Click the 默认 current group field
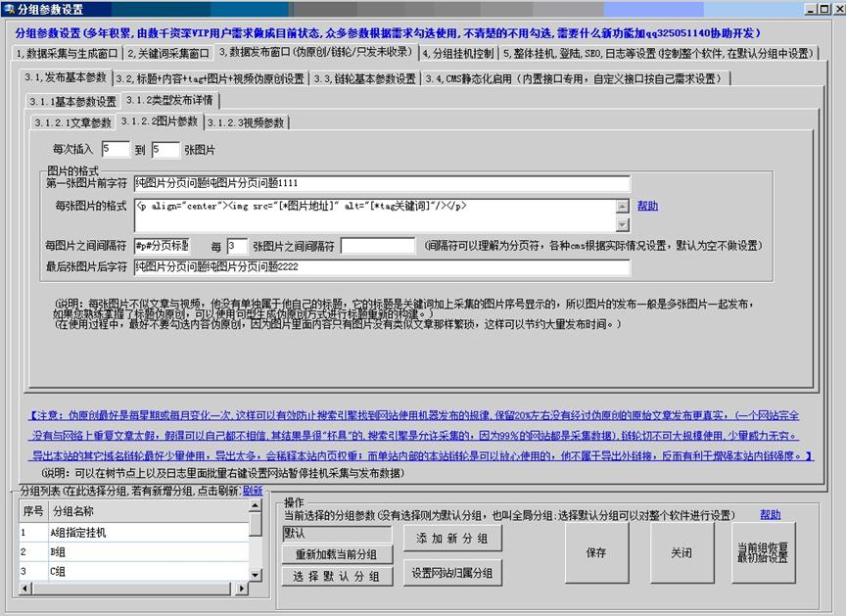This screenshot has width=846, height=616. [337, 534]
